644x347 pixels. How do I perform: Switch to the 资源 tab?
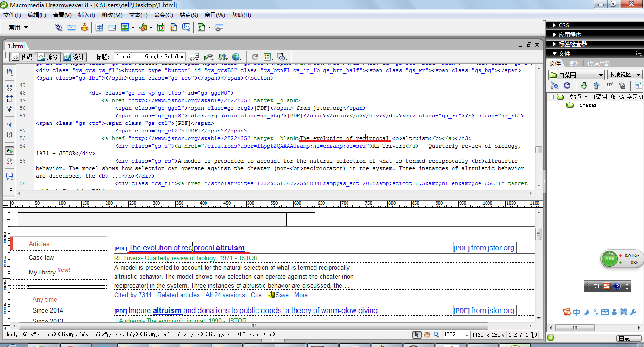(574, 63)
